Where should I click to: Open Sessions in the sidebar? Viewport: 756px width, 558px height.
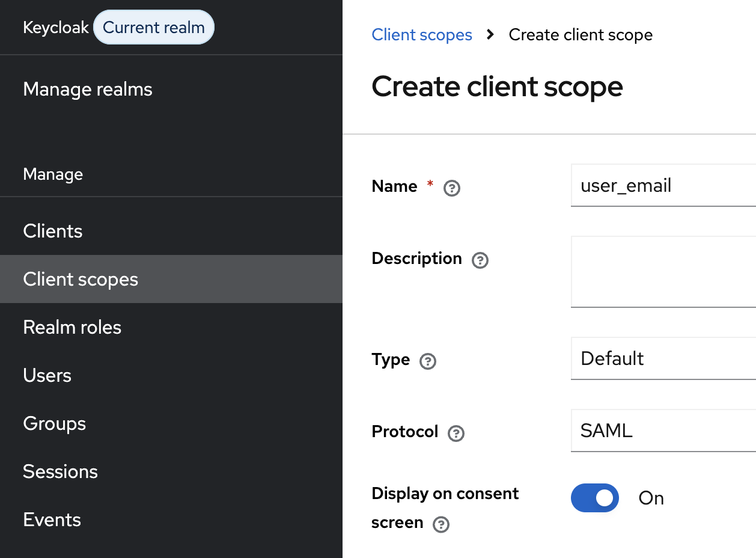pyautogui.click(x=171, y=471)
